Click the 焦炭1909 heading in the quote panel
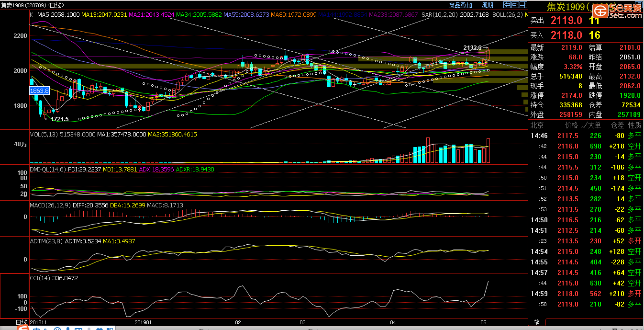 (566, 7)
